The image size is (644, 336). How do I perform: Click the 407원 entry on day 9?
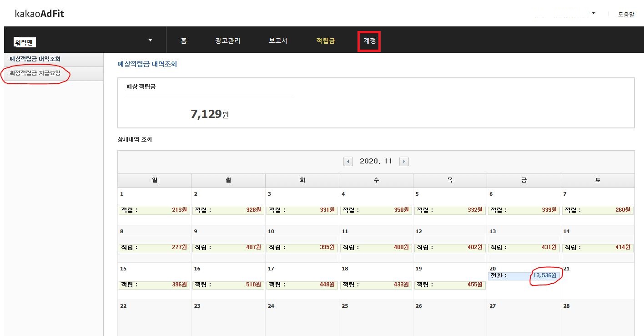[x=228, y=248]
